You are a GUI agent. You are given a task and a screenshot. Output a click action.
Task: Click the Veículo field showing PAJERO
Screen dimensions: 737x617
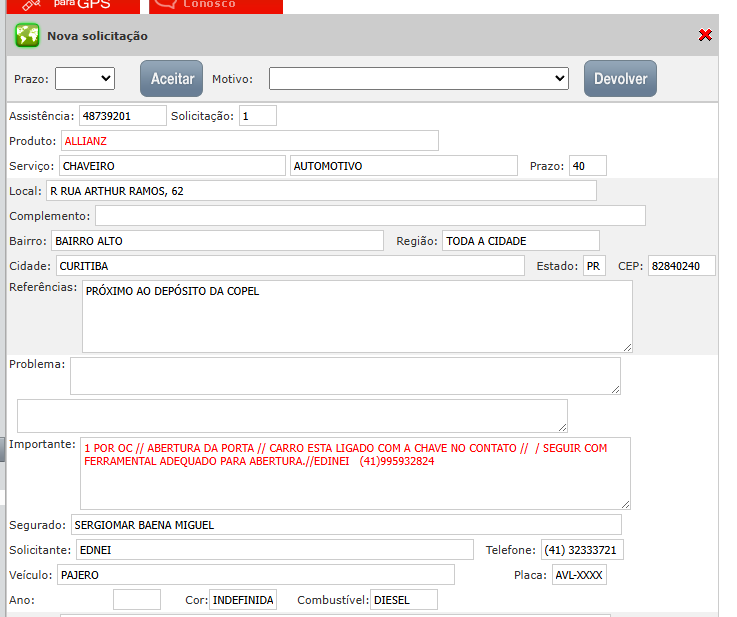[x=256, y=574]
